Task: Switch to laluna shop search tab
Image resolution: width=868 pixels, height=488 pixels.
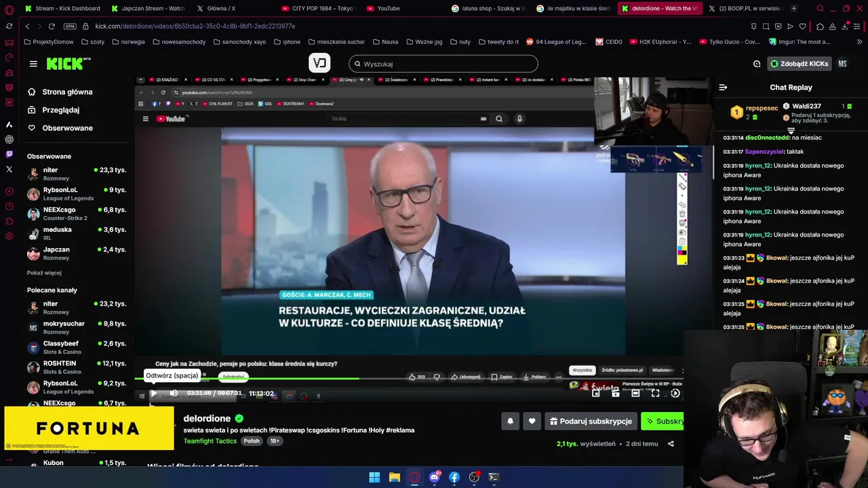Action: (488, 8)
